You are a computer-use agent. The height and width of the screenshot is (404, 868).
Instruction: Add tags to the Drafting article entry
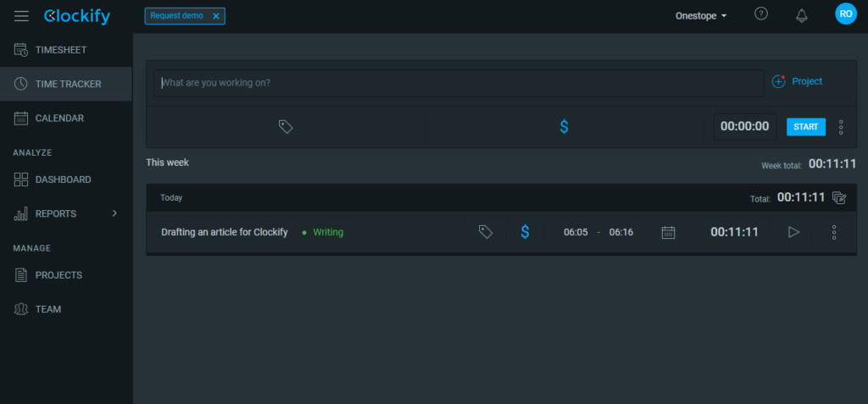(486, 232)
